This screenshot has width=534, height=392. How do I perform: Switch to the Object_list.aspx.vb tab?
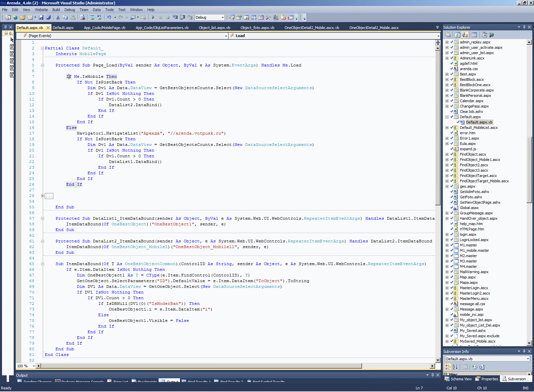click(x=214, y=28)
